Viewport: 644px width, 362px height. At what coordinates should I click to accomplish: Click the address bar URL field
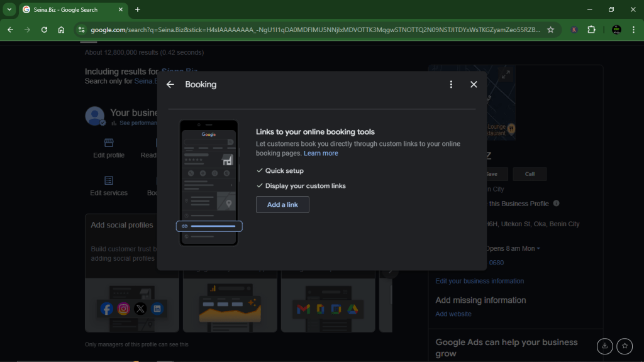tap(314, 30)
